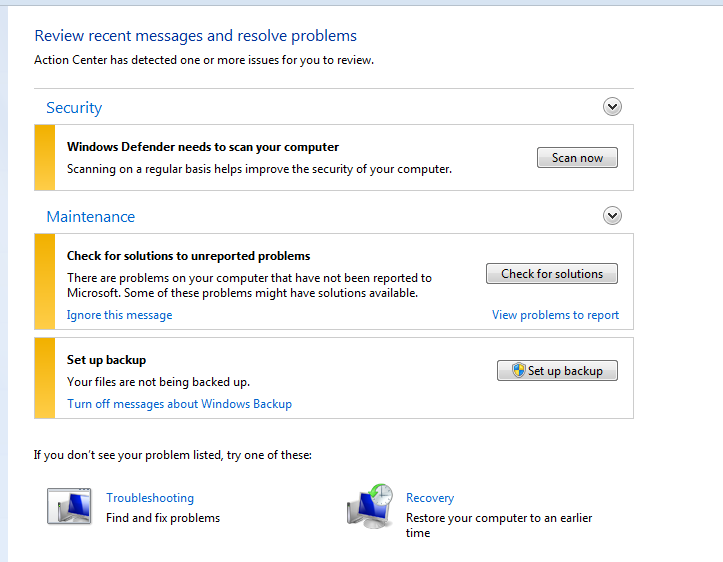The height and width of the screenshot is (562, 723).
Task: Click the Check for solutions button
Action: pos(551,274)
